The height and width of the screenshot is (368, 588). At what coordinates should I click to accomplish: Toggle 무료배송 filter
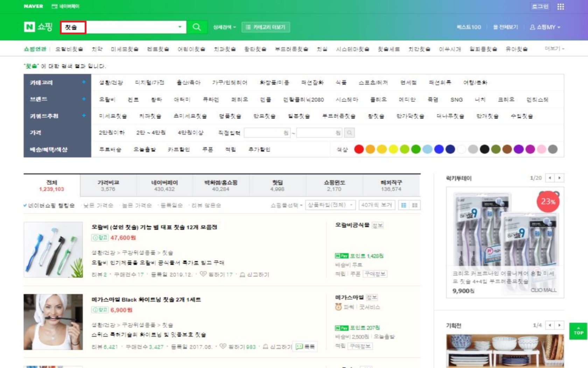click(110, 149)
